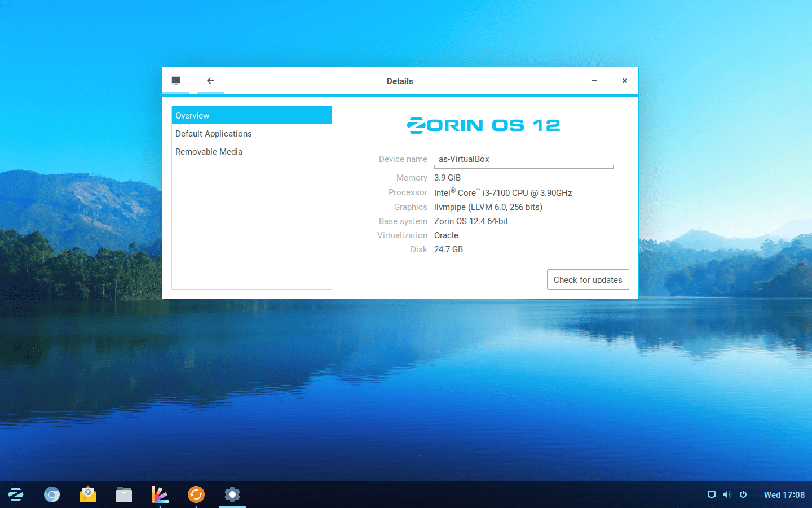The height and width of the screenshot is (508, 812).
Task: Open Default Applications section
Action: tap(251, 134)
